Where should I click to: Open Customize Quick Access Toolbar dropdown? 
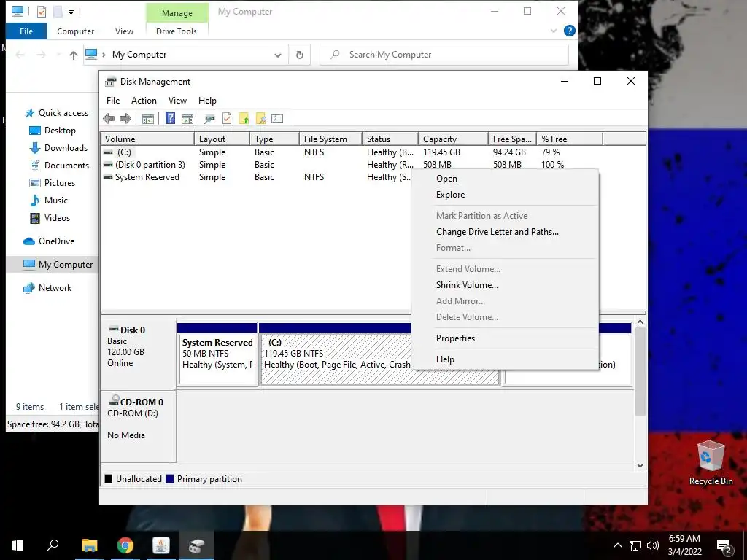click(71, 12)
